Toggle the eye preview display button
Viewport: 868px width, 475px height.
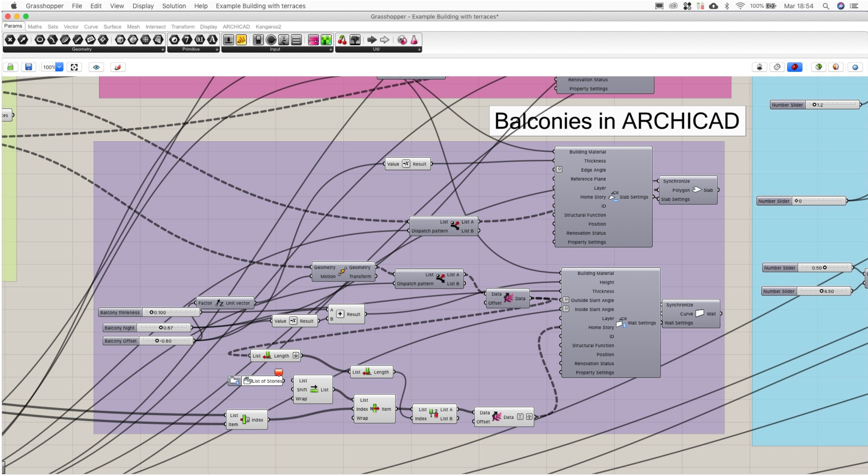click(96, 67)
